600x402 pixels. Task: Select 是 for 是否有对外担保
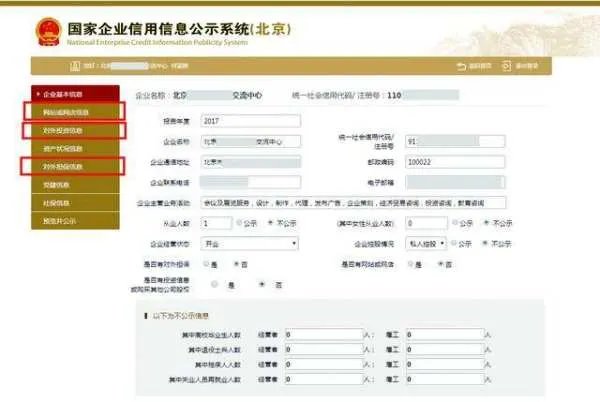206,264
